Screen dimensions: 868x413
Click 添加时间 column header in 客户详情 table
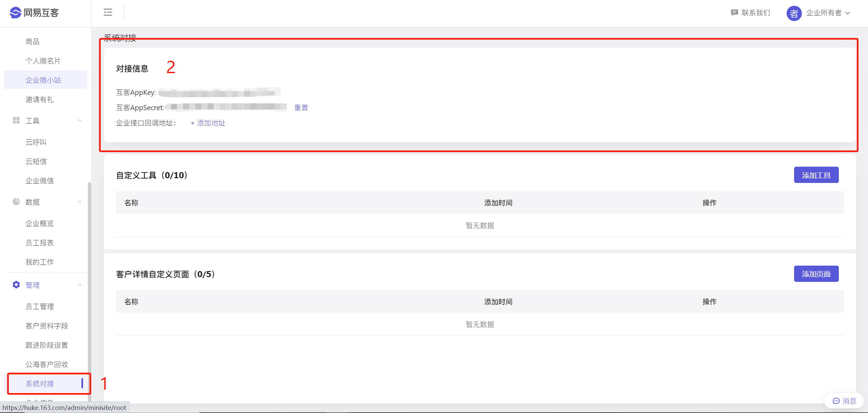point(498,302)
